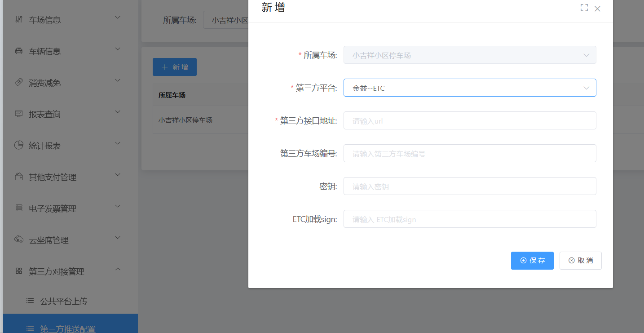
Task: Open the 报表查询 menu
Action: coord(71,114)
